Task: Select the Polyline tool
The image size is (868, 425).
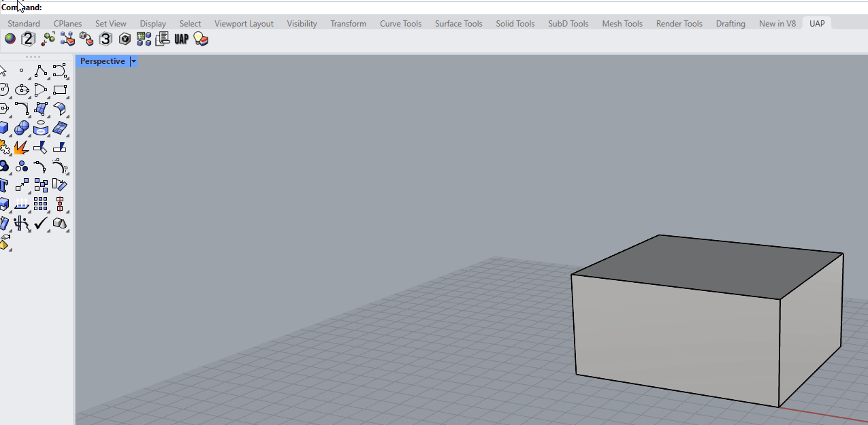Action: (x=41, y=70)
